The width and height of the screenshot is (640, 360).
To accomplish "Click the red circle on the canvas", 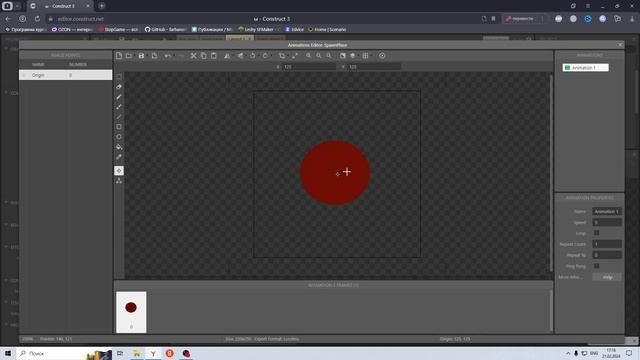I will (x=335, y=173).
